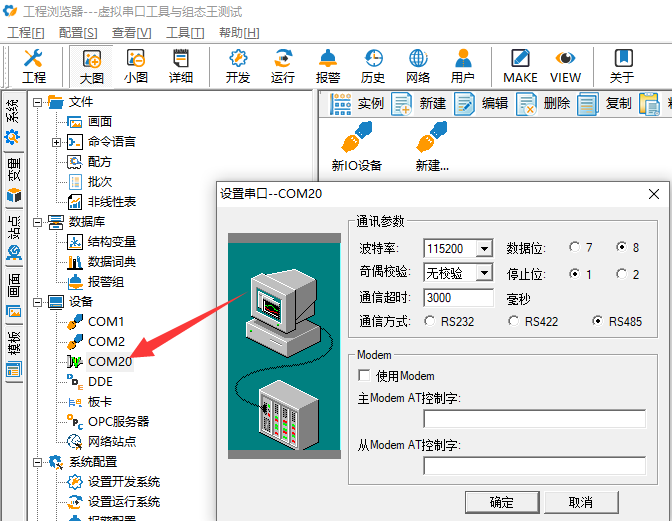The width and height of the screenshot is (672, 521).
Task: Open the 用户 user toolbar icon
Action: point(462,66)
